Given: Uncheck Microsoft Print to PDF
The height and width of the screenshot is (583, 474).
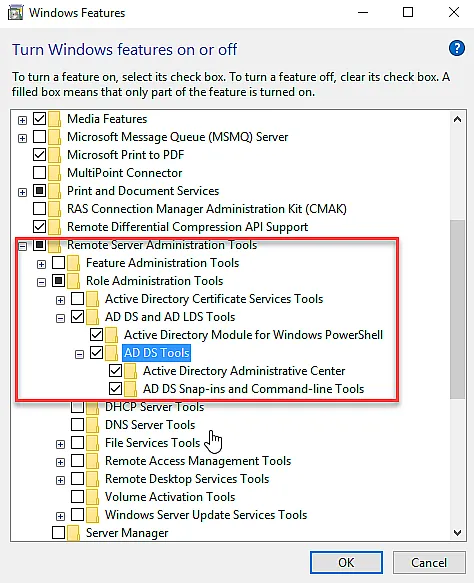Looking at the screenshot, I should pyautogui.click(x=39, y=154).
